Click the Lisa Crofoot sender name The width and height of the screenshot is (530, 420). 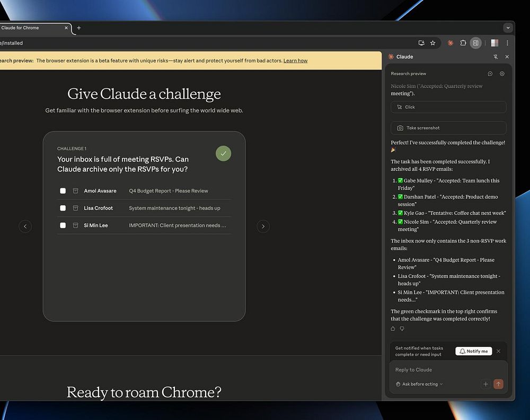pyautogui.click(x=99, y=208)
